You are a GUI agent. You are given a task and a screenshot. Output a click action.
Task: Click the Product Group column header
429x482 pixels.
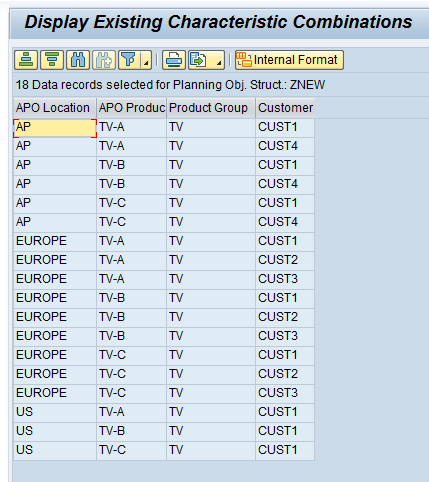tap(211, 108)
